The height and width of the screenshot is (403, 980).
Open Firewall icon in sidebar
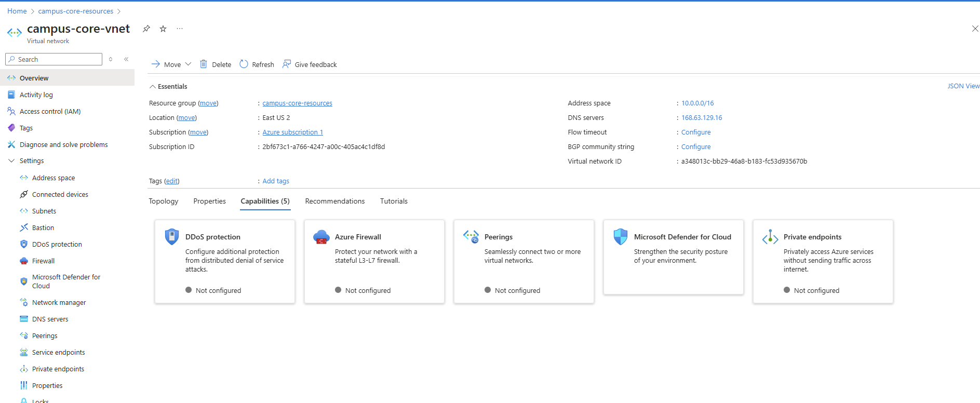pos(24,261)
